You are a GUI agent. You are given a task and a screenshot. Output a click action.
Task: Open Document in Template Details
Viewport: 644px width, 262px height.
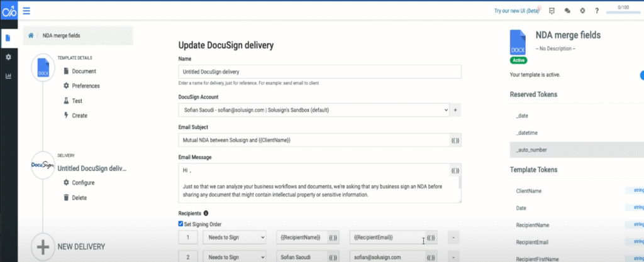[80, 71]
